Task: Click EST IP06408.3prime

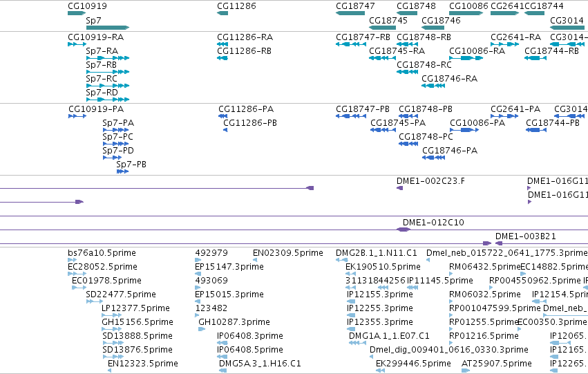Action: pos(250,336)
